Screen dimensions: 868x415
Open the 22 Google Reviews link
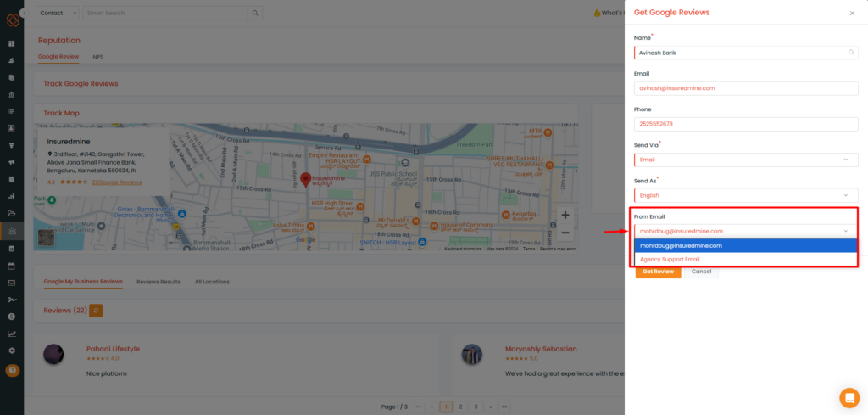117,182
